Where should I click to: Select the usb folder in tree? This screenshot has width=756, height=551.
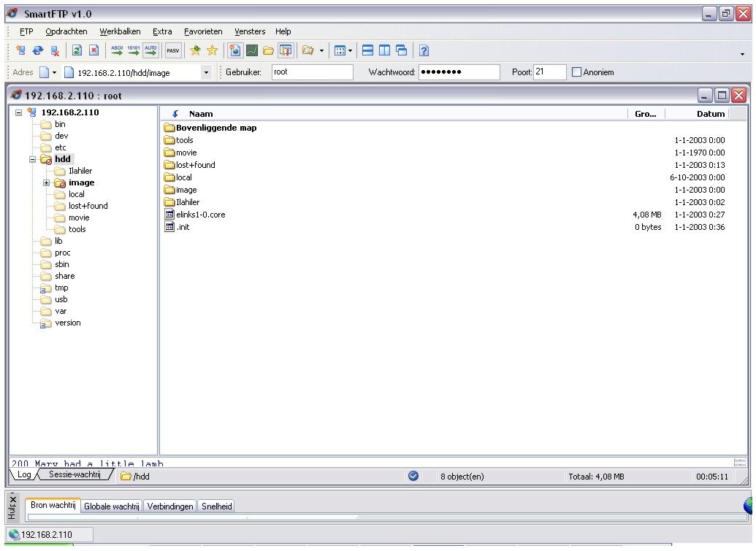61,299
